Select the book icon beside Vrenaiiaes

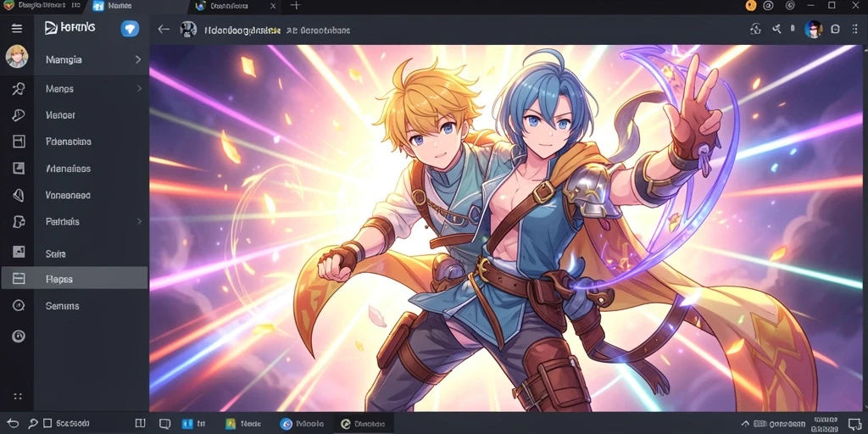click(x=19, y=169)
